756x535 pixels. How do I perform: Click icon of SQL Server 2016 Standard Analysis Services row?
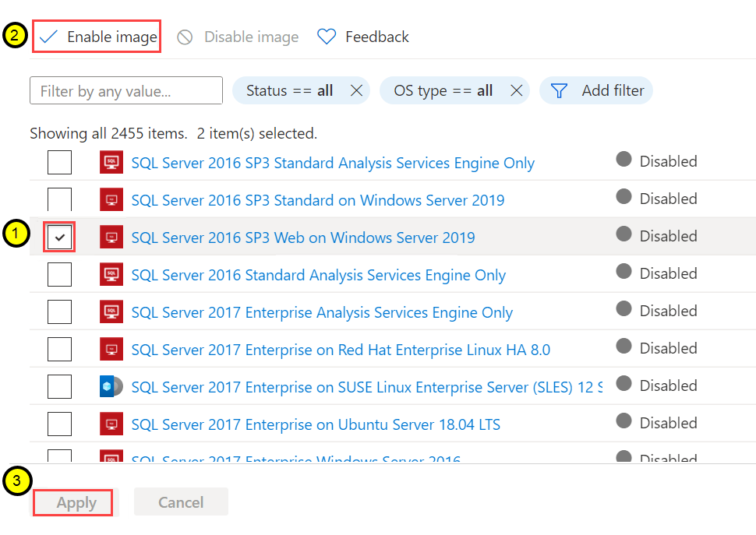(111, 274)
